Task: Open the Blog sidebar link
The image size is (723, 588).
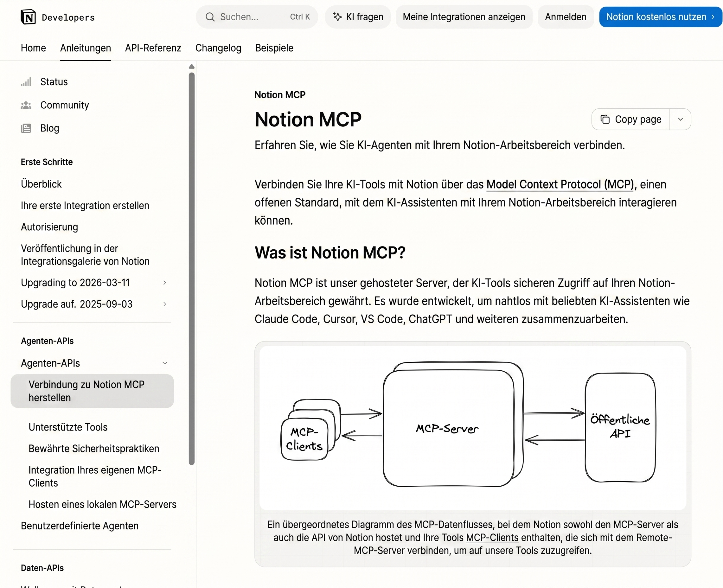Action: (49, 128)
